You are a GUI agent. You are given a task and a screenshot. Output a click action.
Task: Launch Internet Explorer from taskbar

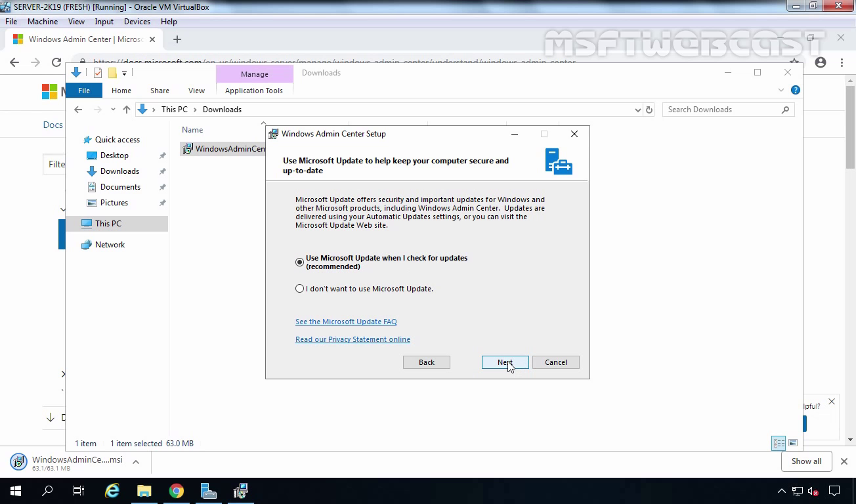click(x=112, y=491)
